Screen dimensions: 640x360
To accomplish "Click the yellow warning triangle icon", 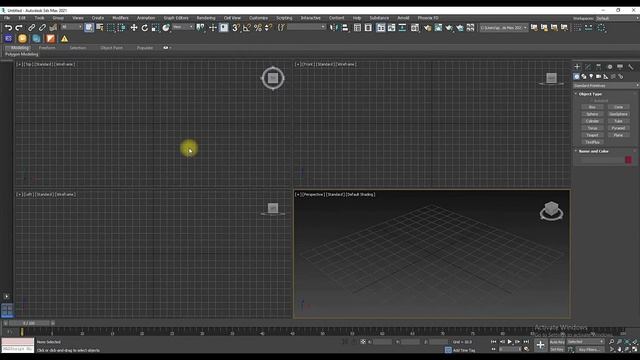I will tap(64, 39).
